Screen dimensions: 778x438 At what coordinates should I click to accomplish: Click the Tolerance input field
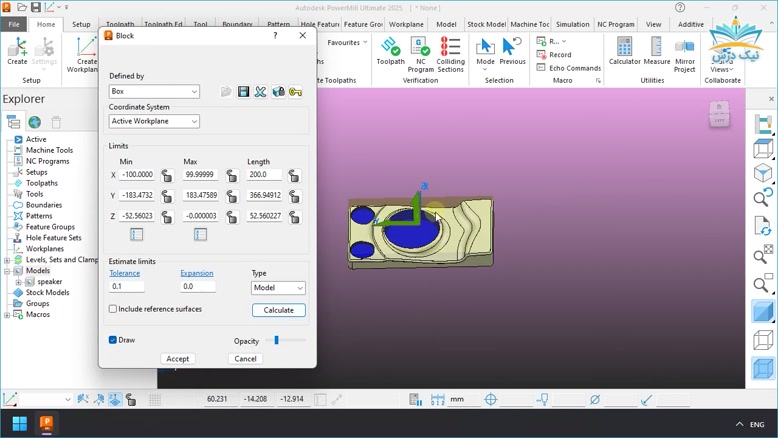[127, 287]
